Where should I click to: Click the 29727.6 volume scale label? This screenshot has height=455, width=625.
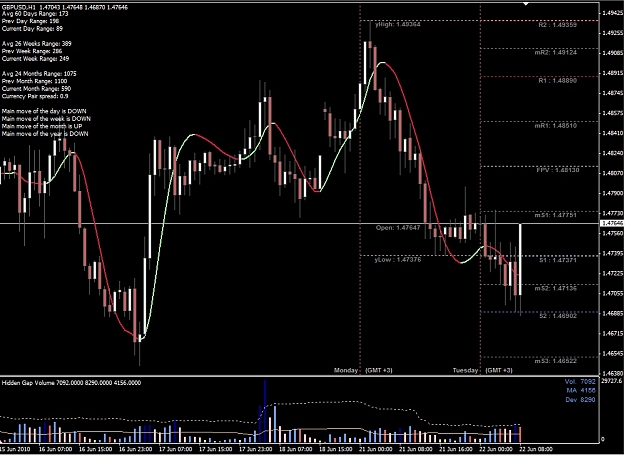tap(612, 381)
